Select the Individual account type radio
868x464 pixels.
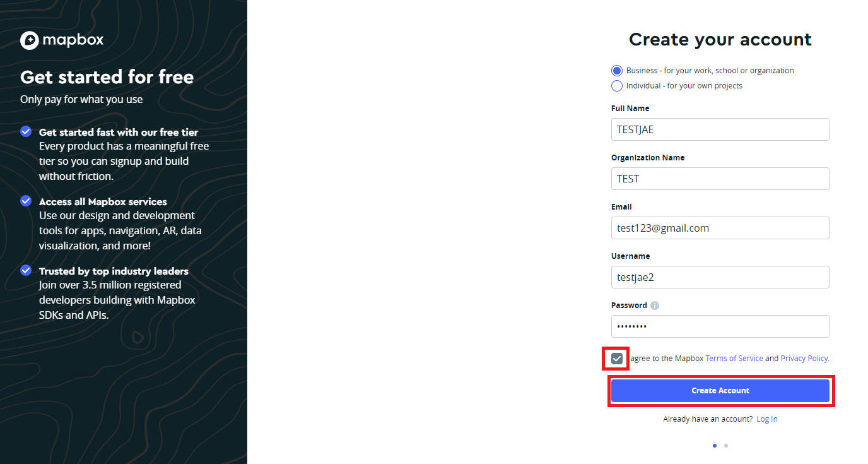click(617, 86)
